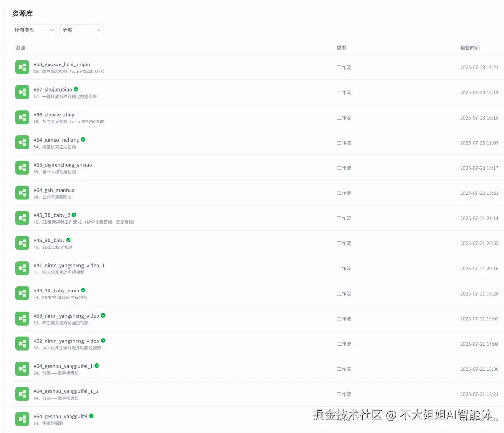504x433 pixels.
Task: Click workflow icon for A45_3D_baby_2
Action: point(22,218)
